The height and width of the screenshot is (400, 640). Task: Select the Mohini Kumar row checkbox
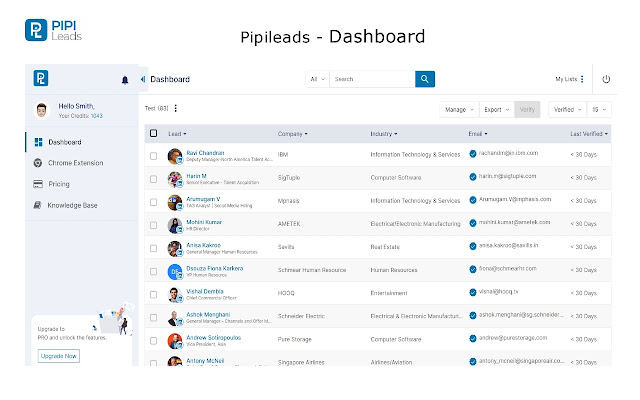coord(153,224)
